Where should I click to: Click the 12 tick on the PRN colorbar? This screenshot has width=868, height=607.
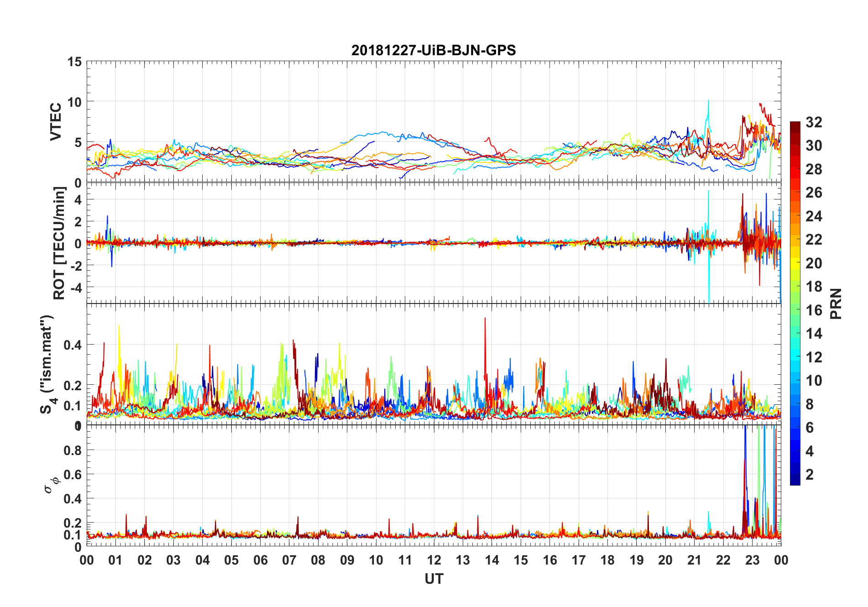coord(814,357)
